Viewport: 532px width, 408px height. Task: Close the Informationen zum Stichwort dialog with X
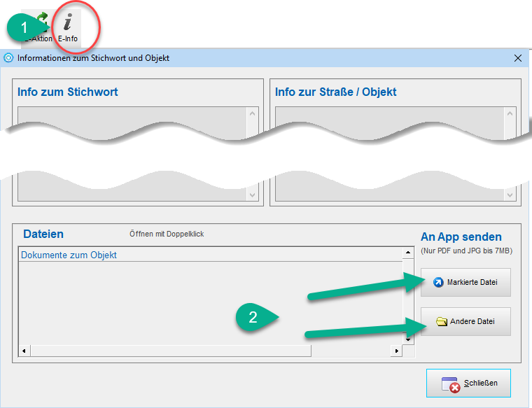[517, 58]
